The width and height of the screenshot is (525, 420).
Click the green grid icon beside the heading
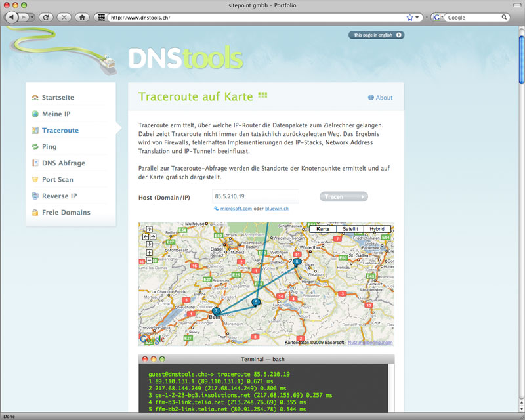click(x=263, y=95)
